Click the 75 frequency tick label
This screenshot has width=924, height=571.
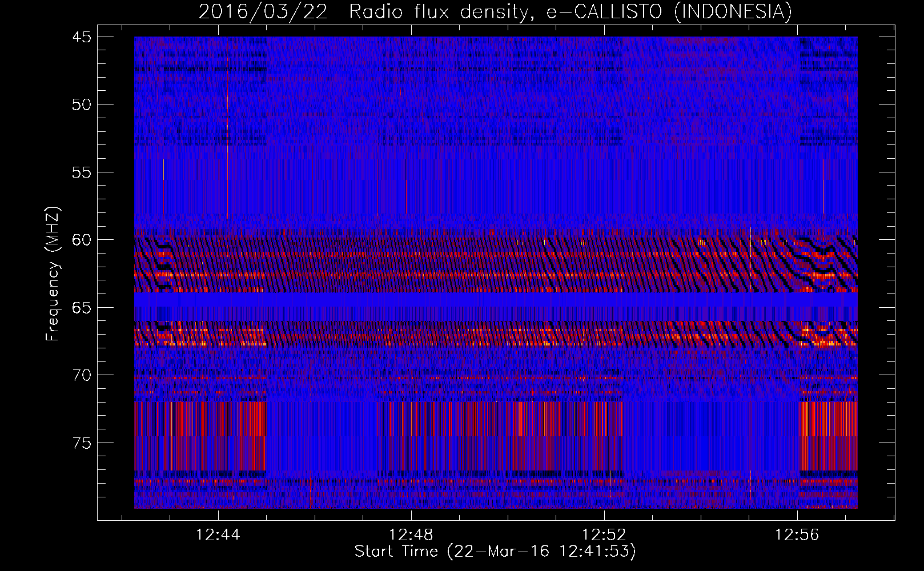pos(82,443)
